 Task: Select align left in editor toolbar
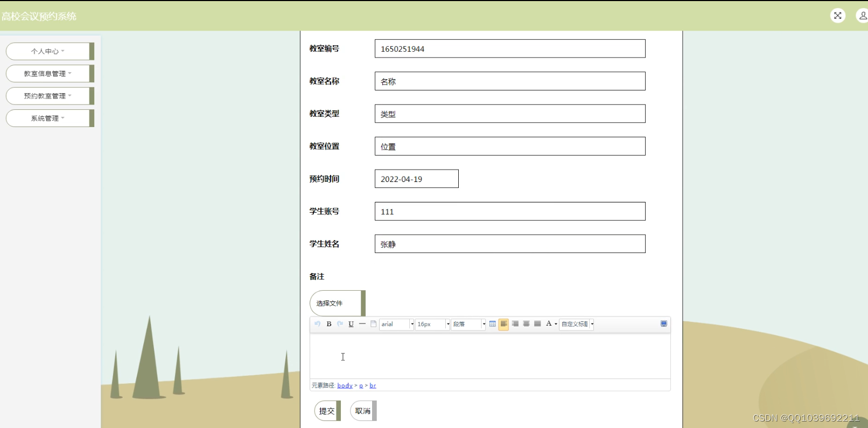point(503,324)
